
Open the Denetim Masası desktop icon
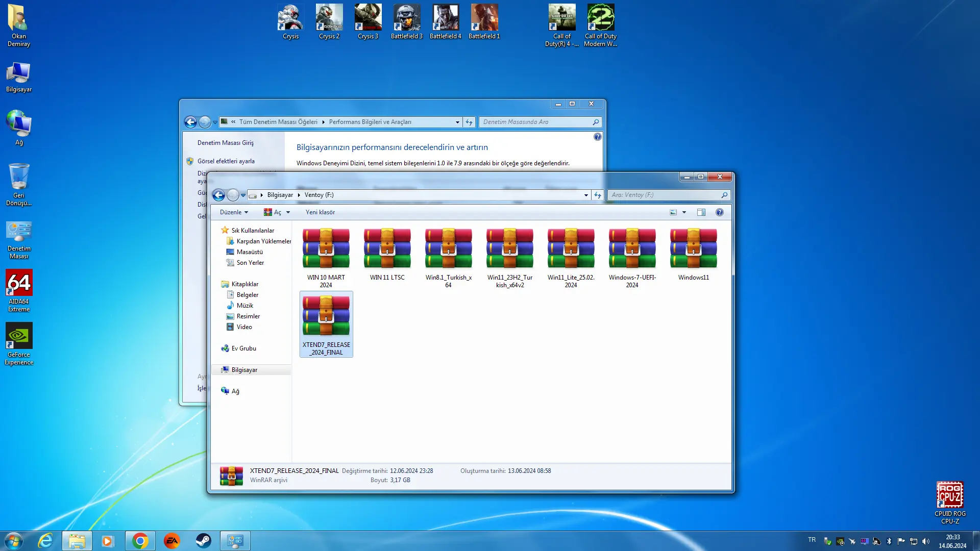[x=19, y=240]
